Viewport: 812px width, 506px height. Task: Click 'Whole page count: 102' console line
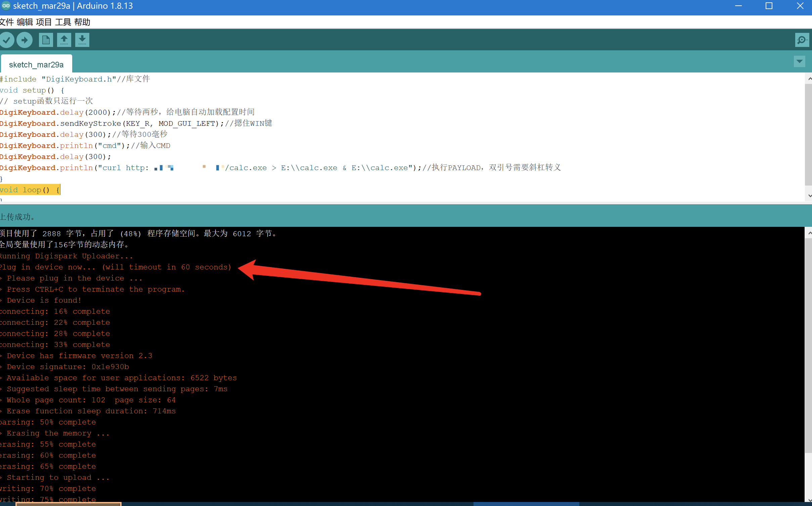point(88,400)
